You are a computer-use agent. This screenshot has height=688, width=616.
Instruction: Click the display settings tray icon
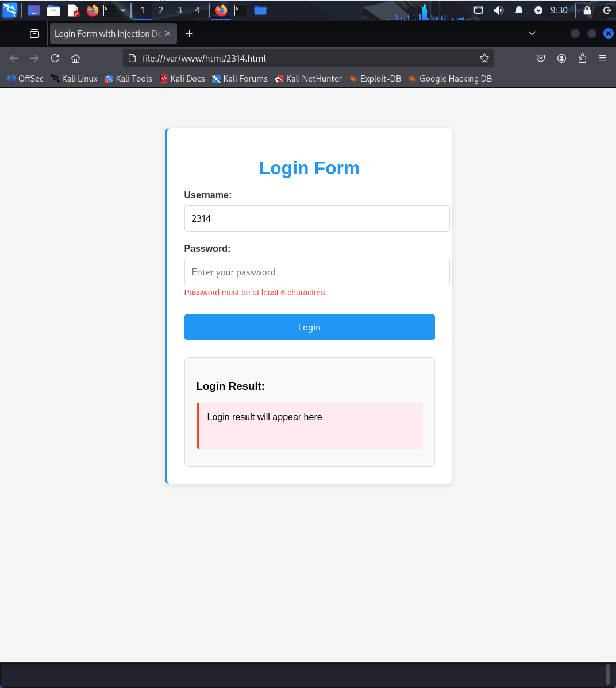click(478, 10)
